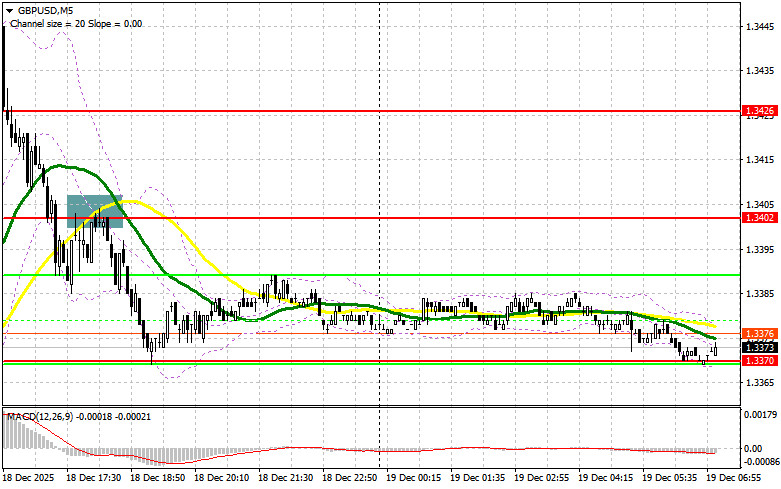Select the red 1.3370 price level tag
This screenshot has width=781, height=489.
click(756, 360)
